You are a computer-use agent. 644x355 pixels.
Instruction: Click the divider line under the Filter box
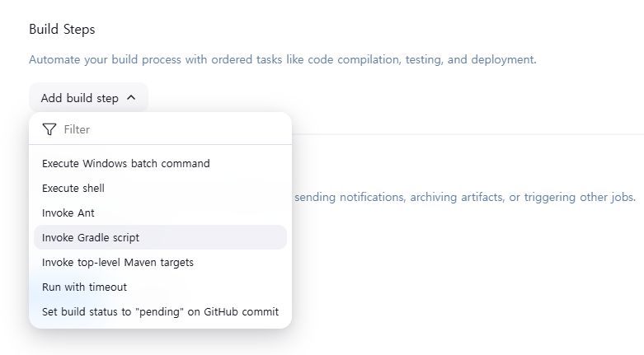[160, 144]
